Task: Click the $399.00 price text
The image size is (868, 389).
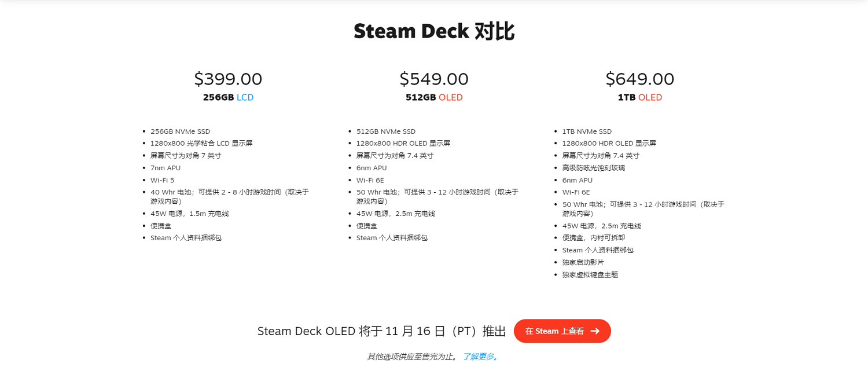Action: [229, 79]
